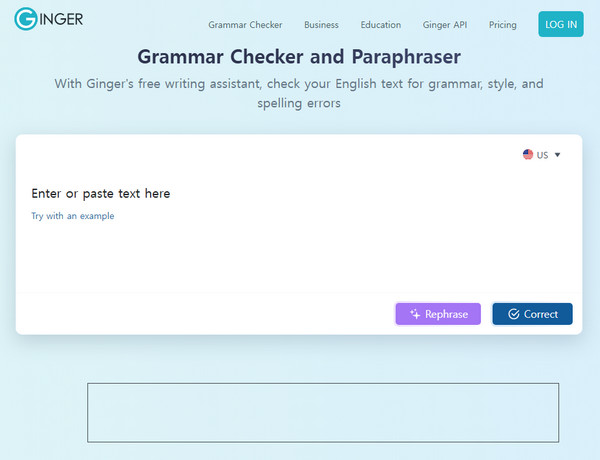This screenshot has width=600, height=460.
Task: Go to the Education page
Action: (x=380, y=25)
